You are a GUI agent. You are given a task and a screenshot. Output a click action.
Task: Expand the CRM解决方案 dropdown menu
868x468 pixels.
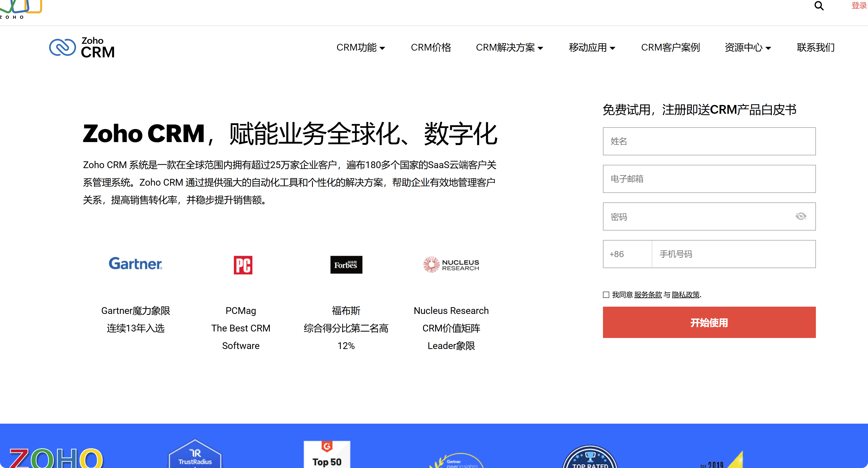(x=509, y=48)
